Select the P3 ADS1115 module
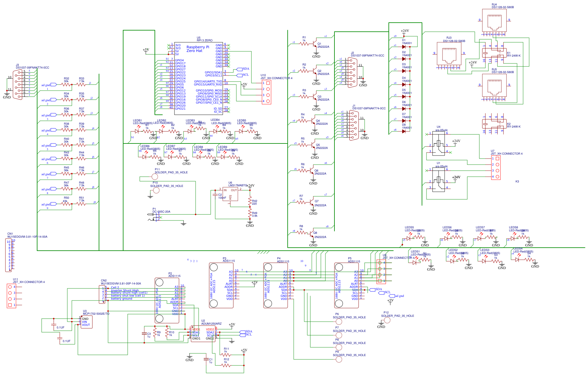This screenshot has width=588, height=376. point(221,285)
